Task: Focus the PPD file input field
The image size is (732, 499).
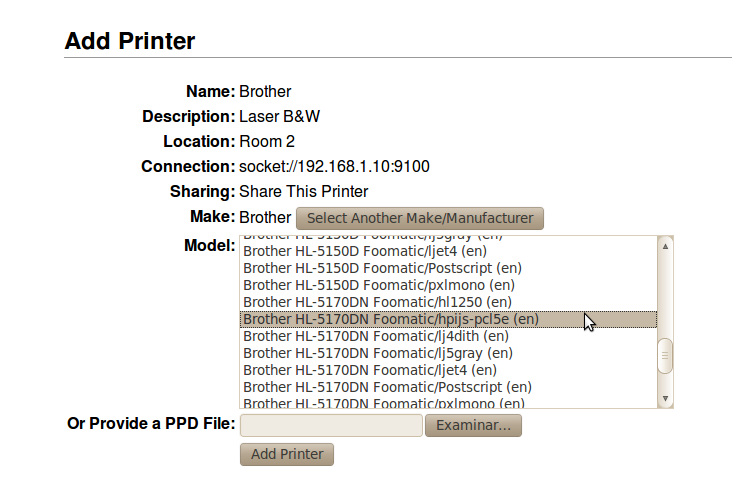Action: [x=331, y=426]
